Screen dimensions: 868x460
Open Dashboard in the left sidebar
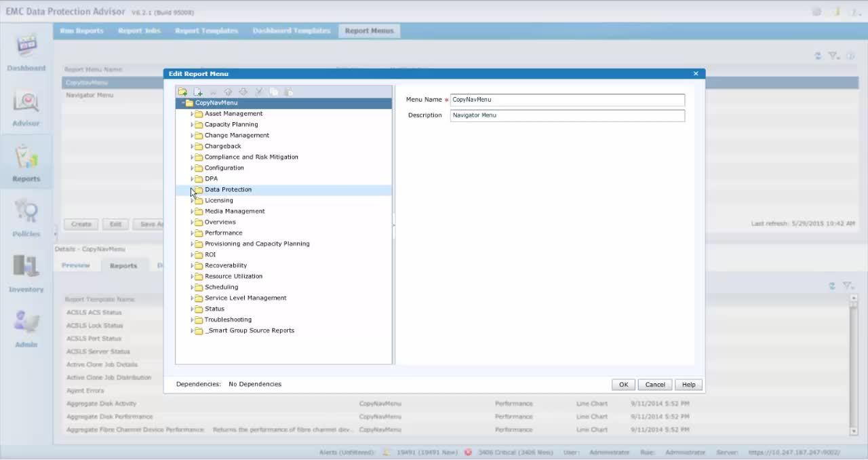tap(26, 53)
